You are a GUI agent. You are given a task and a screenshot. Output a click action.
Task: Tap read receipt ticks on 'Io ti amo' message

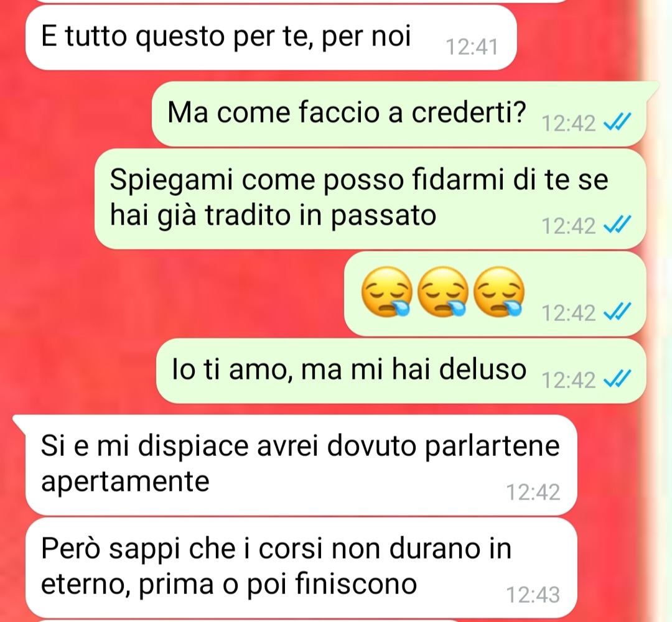click(x=617, y=379)
